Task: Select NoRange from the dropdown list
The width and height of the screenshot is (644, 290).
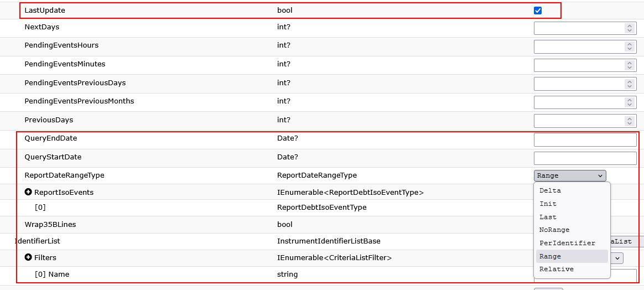Action: pos(572,230)
